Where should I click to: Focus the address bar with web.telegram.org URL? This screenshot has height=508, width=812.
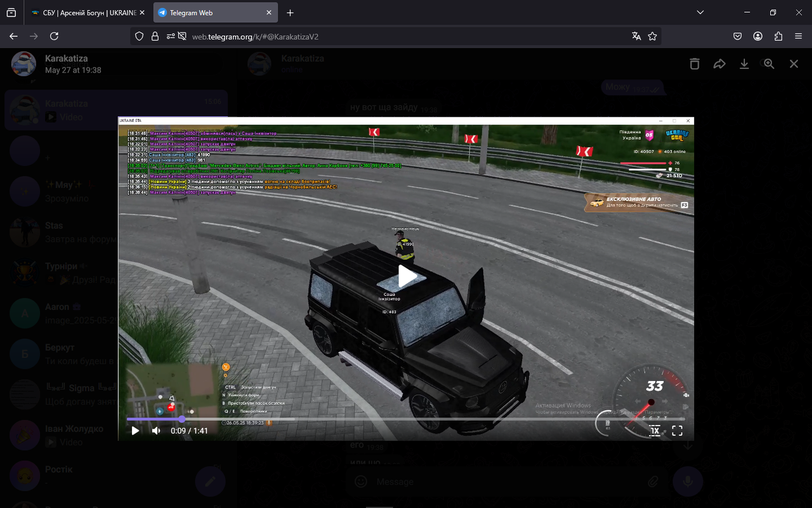[x=396, y=36]
